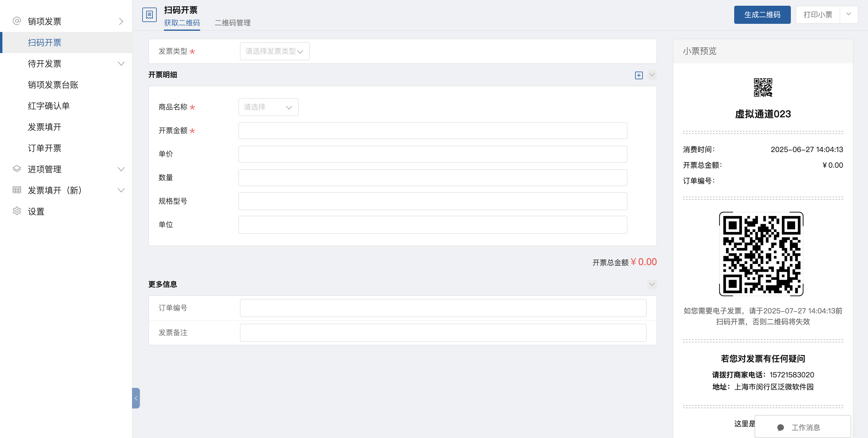Click the 数量 input field
Screen dimensions: 868x438
tap(433, 178)
